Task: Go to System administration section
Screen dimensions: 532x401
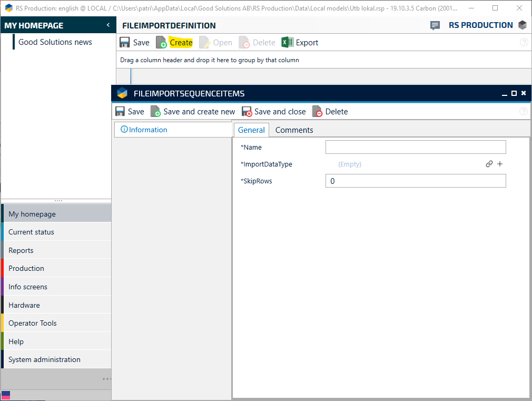Action: [x=44, y=359]
